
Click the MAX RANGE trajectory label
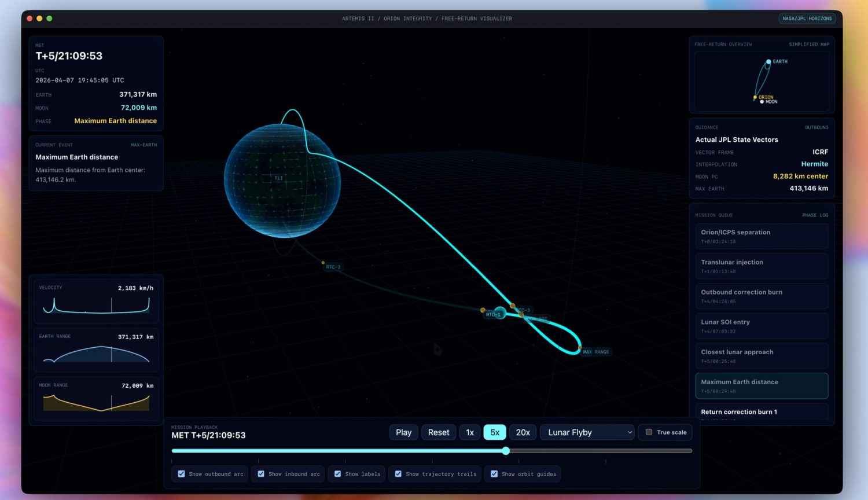[595, 352]
